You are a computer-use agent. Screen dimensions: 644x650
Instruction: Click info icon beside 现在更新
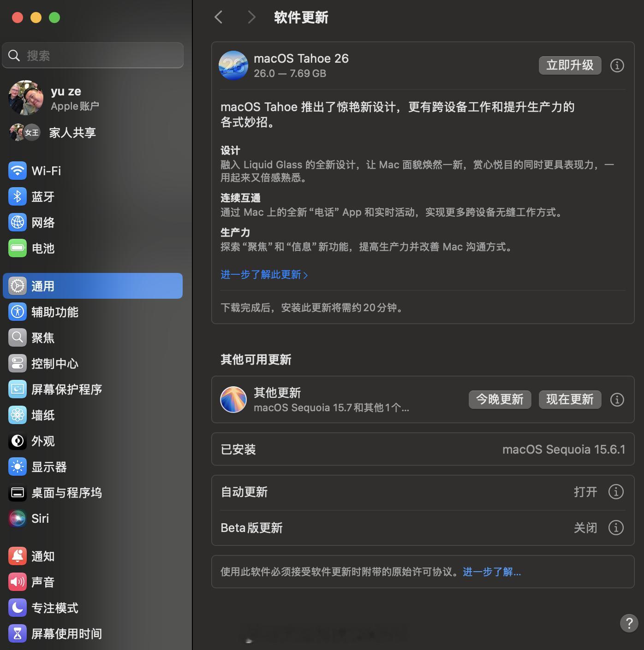pos(617,399)
